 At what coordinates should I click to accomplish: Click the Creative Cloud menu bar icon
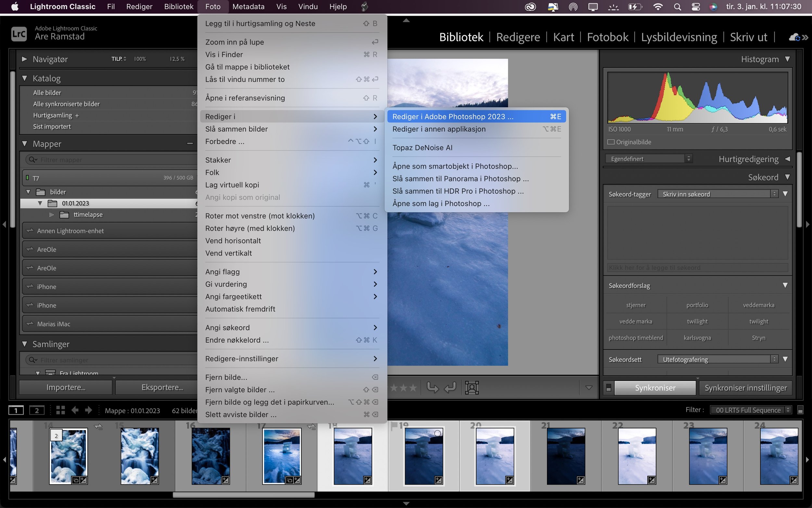point(530,7)
